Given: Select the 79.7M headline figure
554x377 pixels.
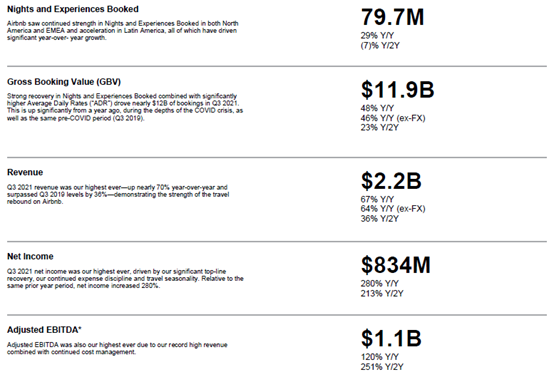Looking at the screenshot, I should [392, 17].
